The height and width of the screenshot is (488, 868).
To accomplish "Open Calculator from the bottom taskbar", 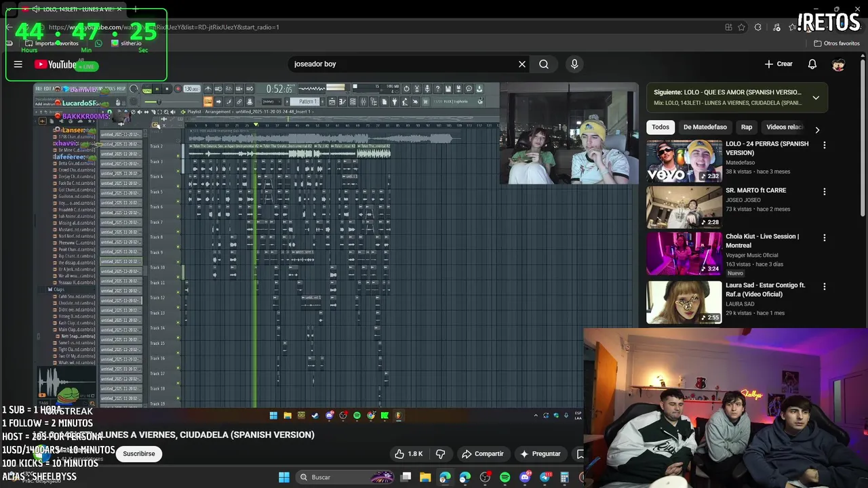I will [x=564, y=477].
